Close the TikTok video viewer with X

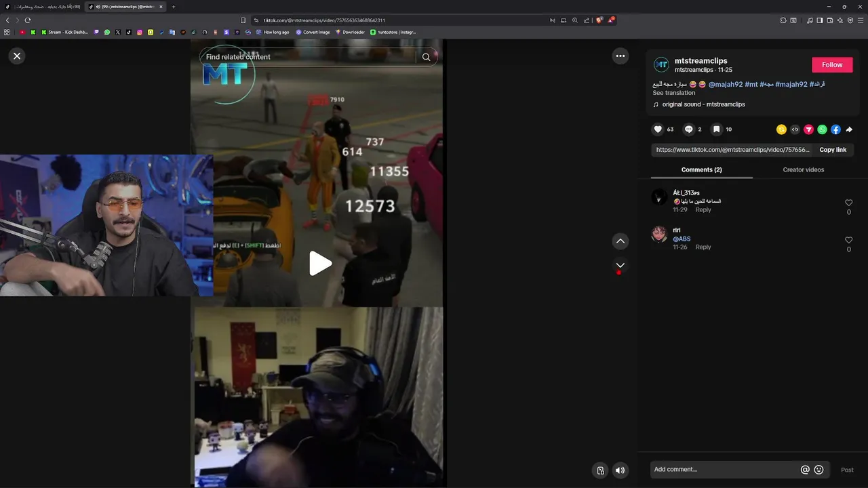[x=17, y=56]
